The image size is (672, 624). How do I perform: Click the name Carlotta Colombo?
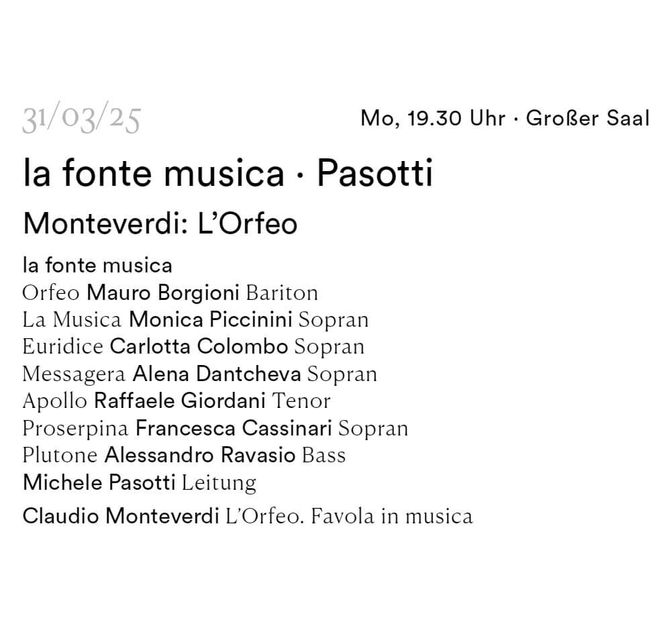(x=199, y=346)
